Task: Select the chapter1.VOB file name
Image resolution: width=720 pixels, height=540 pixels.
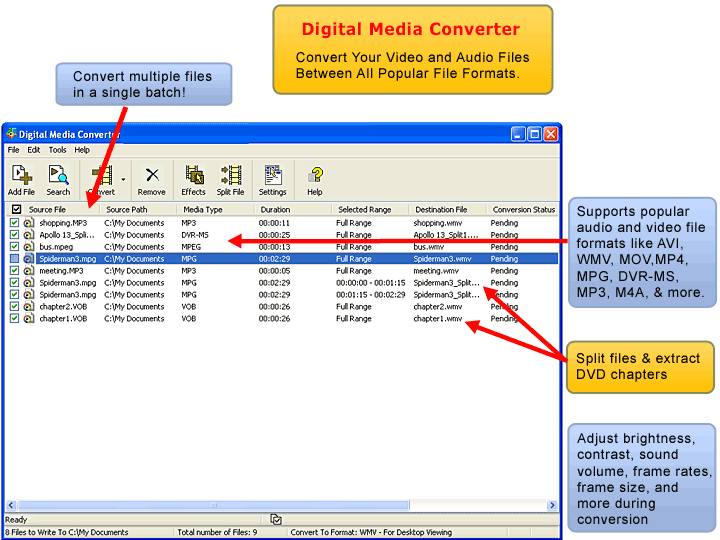Action: tap(63, 318)
